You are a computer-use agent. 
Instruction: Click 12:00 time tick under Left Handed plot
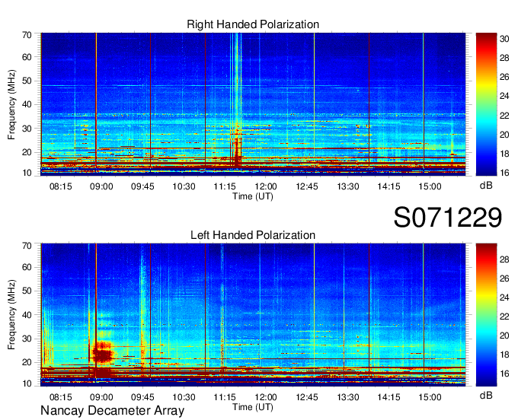pos(266,397)
